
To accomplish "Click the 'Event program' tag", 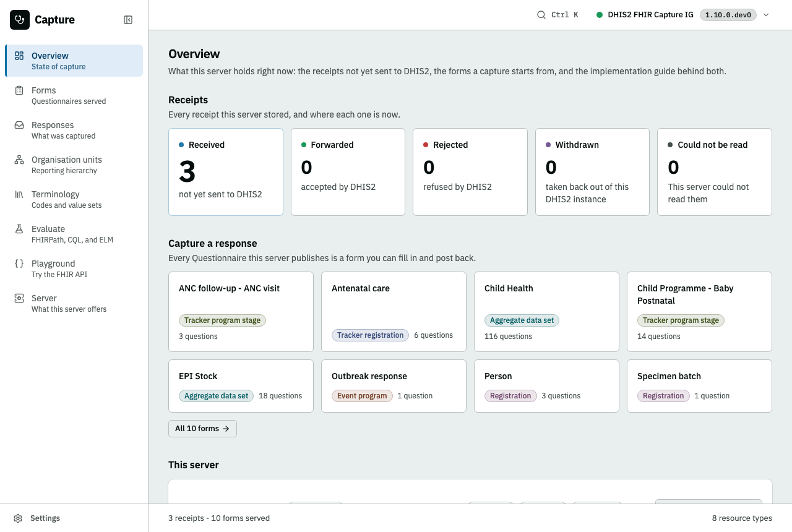I will (362, 396).
